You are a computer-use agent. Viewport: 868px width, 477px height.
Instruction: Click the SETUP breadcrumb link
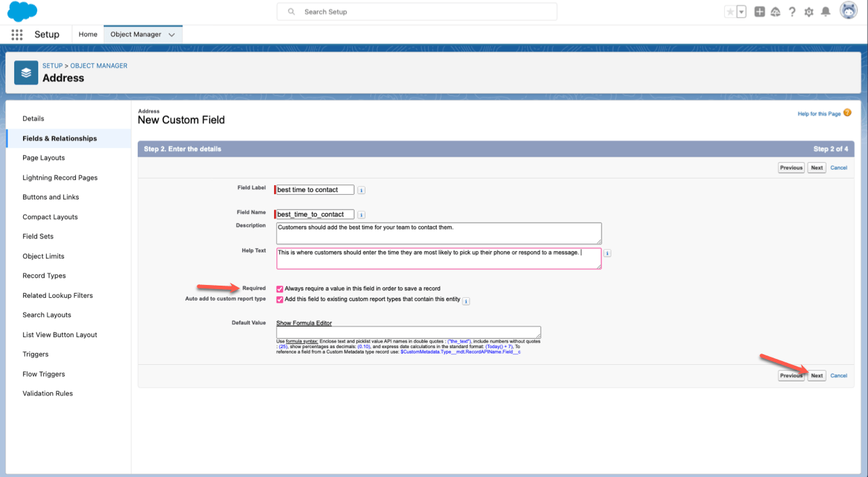click(52, 66)
